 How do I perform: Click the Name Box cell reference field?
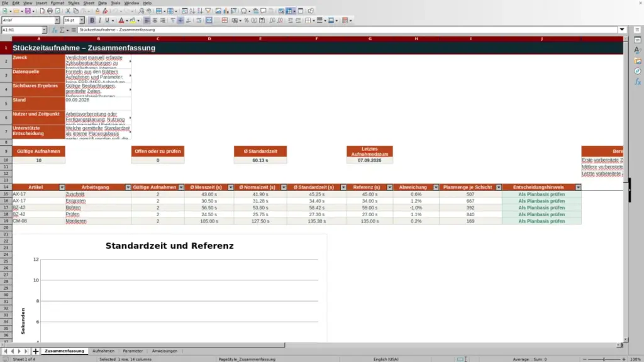click(21, 30)
